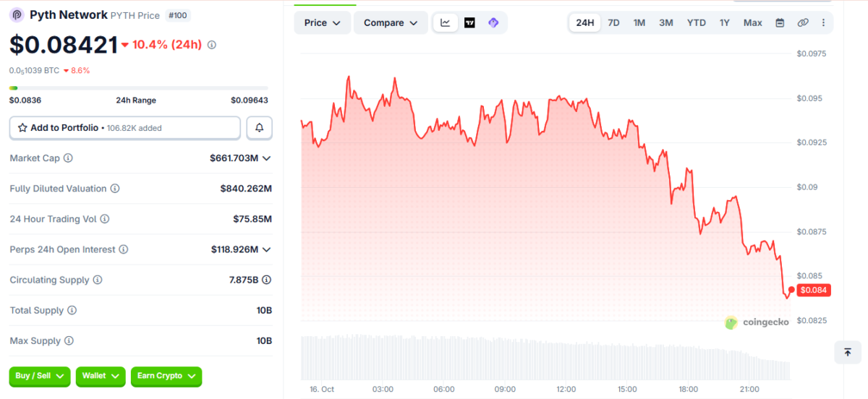Click the volume bar chart below the price graph
This screenshot has width=868, height=399.
(x=545, y=358)
